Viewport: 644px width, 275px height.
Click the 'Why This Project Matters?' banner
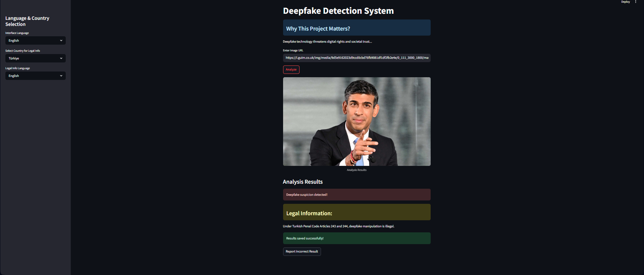click(x=357, y=28)
